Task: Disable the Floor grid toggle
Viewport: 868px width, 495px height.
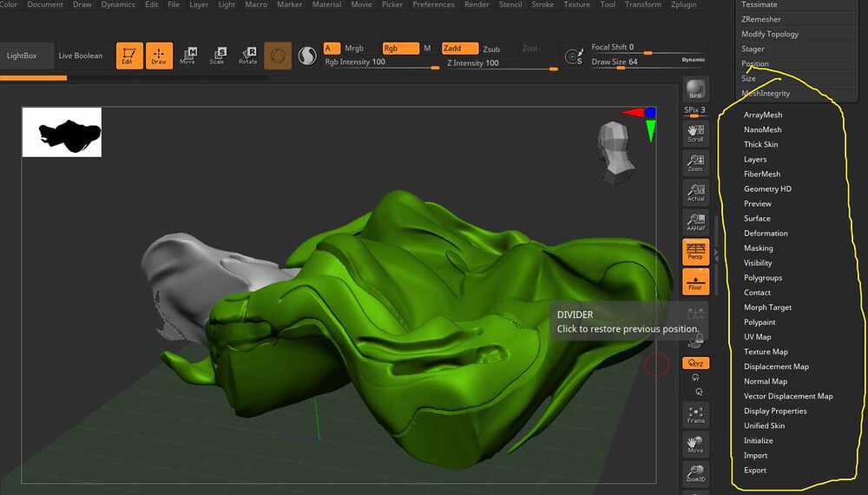Action: (x=695, y=280)
